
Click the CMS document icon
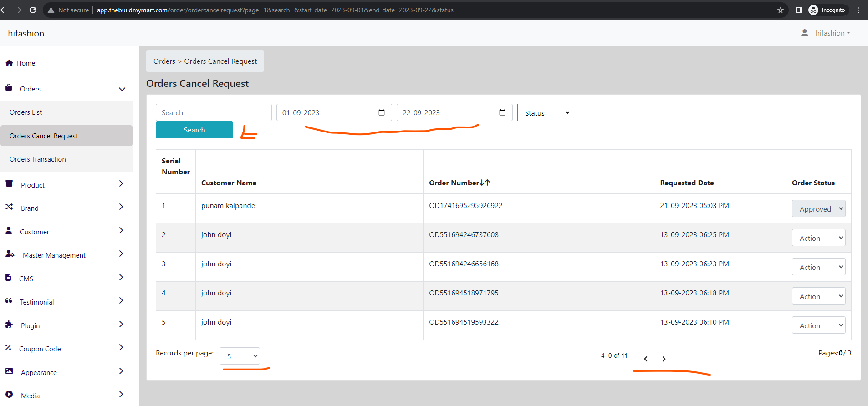8,277
